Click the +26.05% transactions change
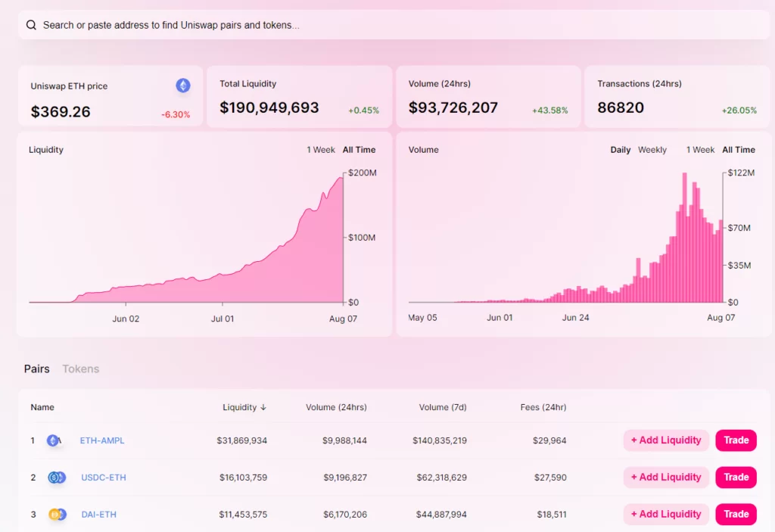The image size is (775, 532). tap(739, 110)
